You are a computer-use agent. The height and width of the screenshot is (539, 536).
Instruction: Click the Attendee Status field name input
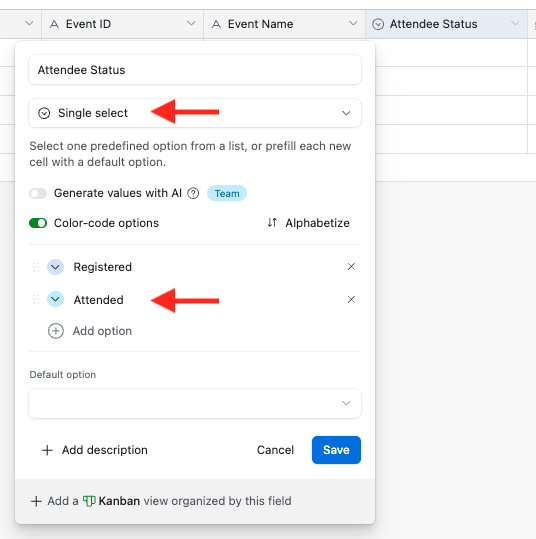tap(195, 70)
